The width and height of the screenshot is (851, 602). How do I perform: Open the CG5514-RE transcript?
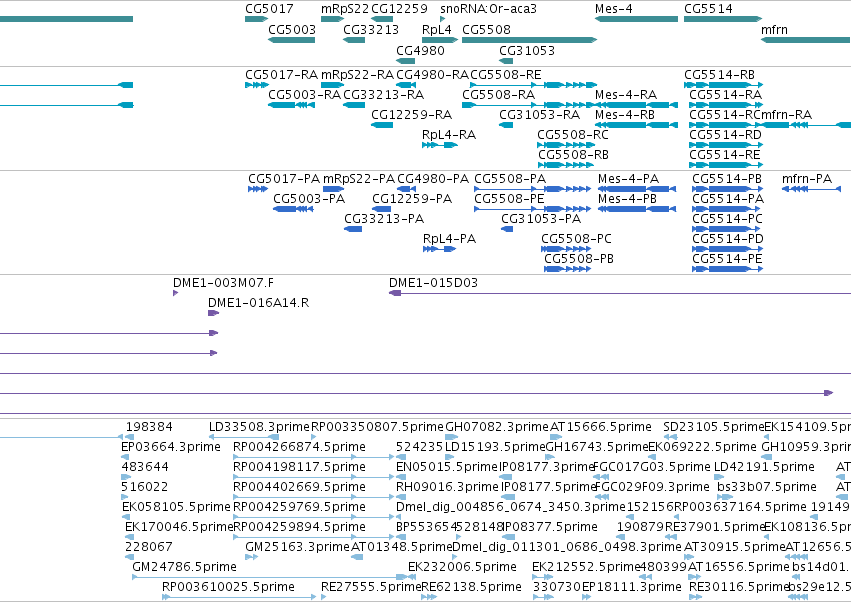click(726, 165)
